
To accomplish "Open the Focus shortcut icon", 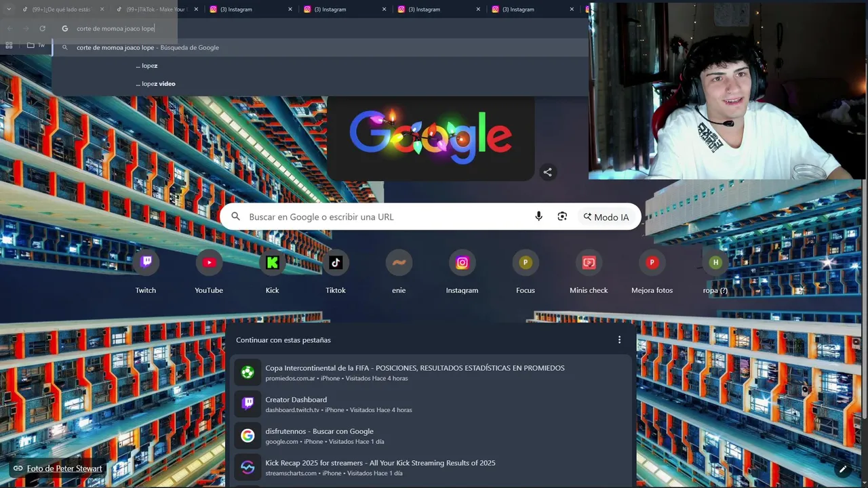I will 526,262.
